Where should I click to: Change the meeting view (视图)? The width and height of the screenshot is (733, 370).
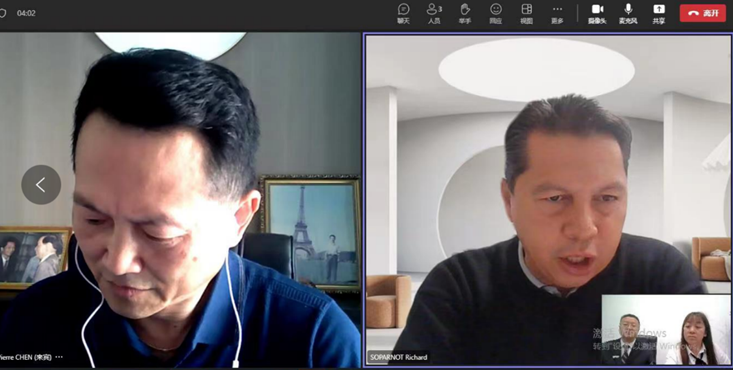click(x=526, y=14)
